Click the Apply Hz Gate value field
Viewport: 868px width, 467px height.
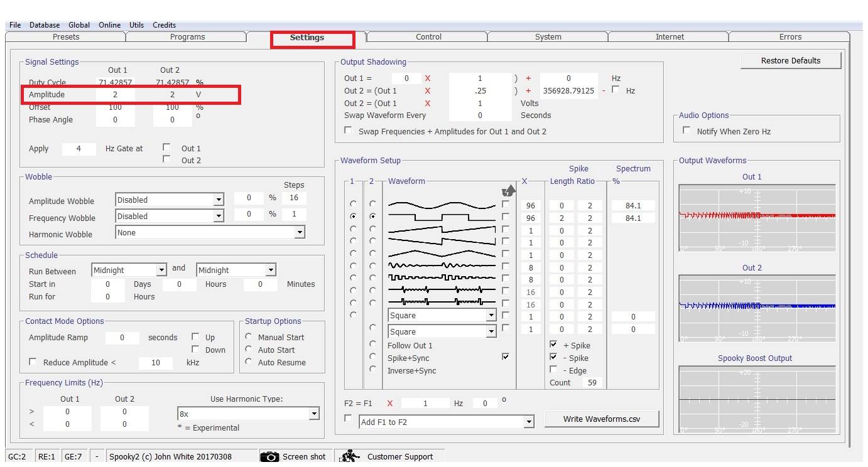(x=79, y=149)
